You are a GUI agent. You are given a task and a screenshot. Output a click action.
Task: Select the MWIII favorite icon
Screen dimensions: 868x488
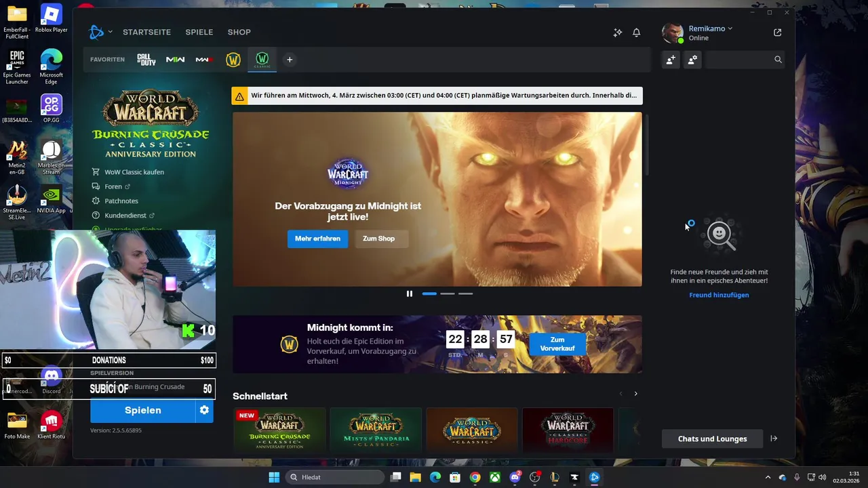[204, 60]
